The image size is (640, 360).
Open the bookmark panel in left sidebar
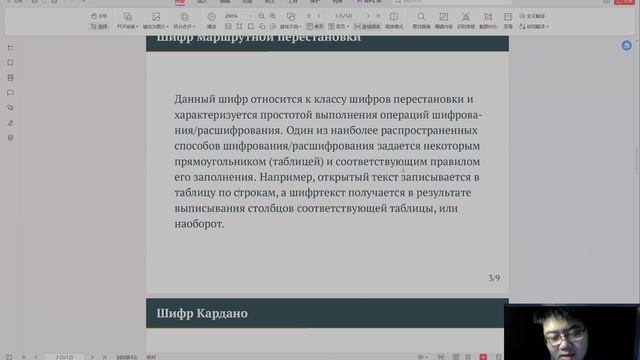(x=11, y=62)
